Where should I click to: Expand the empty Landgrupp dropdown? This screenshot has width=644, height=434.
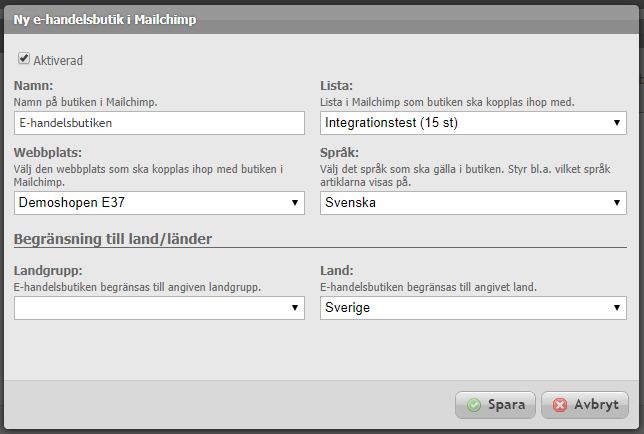click(159, 308)
